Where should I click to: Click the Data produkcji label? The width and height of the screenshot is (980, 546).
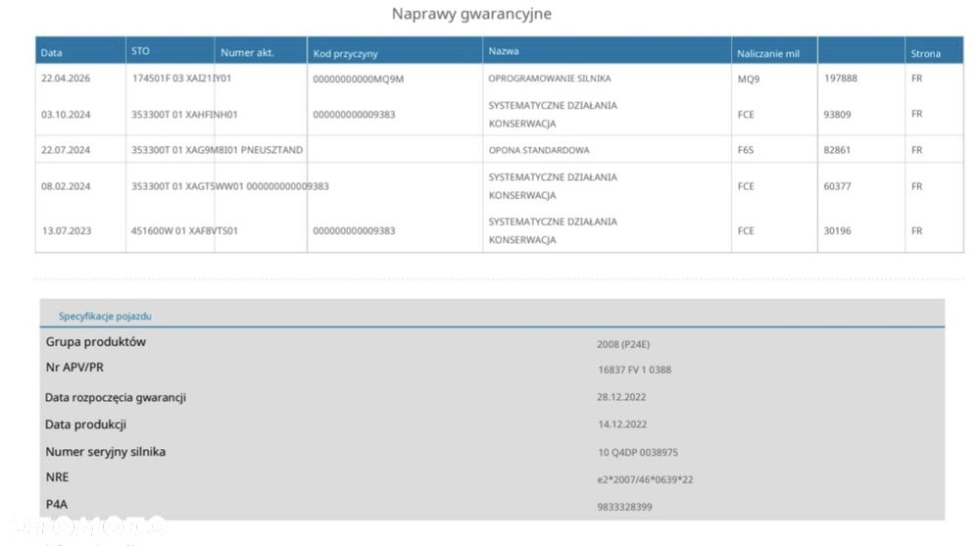click(85, 424)
